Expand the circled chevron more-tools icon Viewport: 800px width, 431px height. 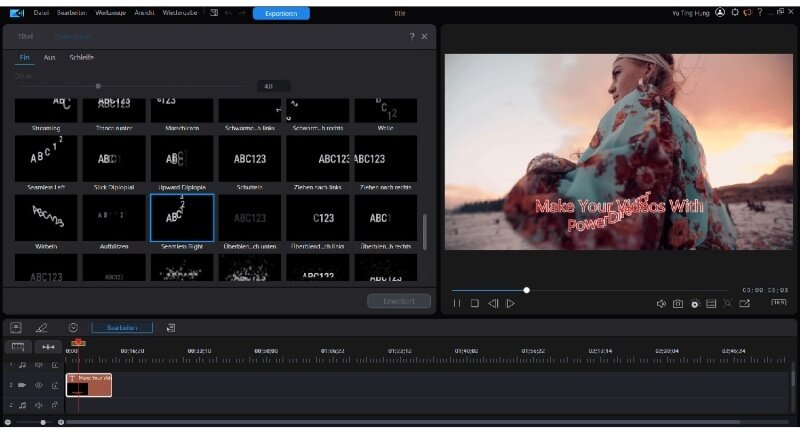point(73,327)
